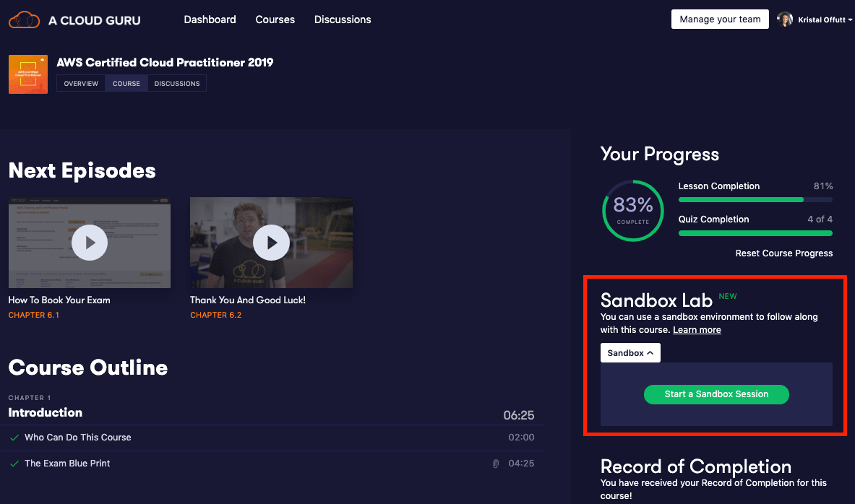Viewport: 855px width, 504px height.
Task: Click the Introduction chapter heading
Action: pyautogui.click(x=46, y=412)
